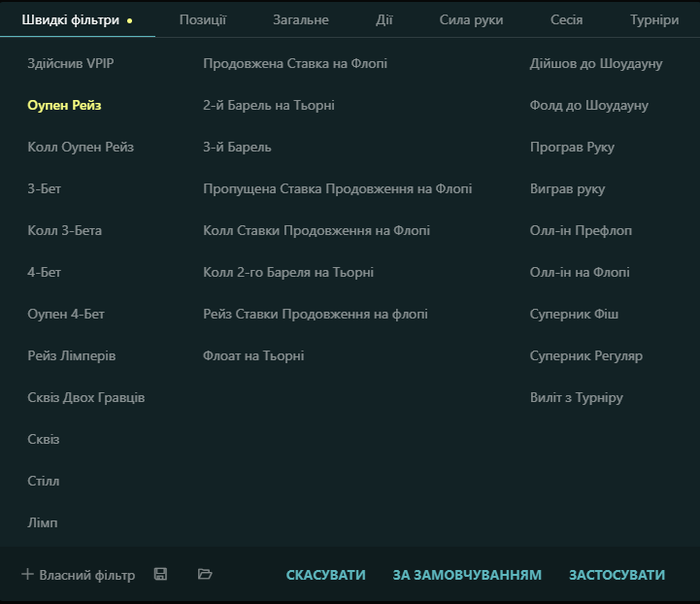Deselect the highlighted Оупен Рейз filter
The image size is (700, 604).
pos(64,105)
